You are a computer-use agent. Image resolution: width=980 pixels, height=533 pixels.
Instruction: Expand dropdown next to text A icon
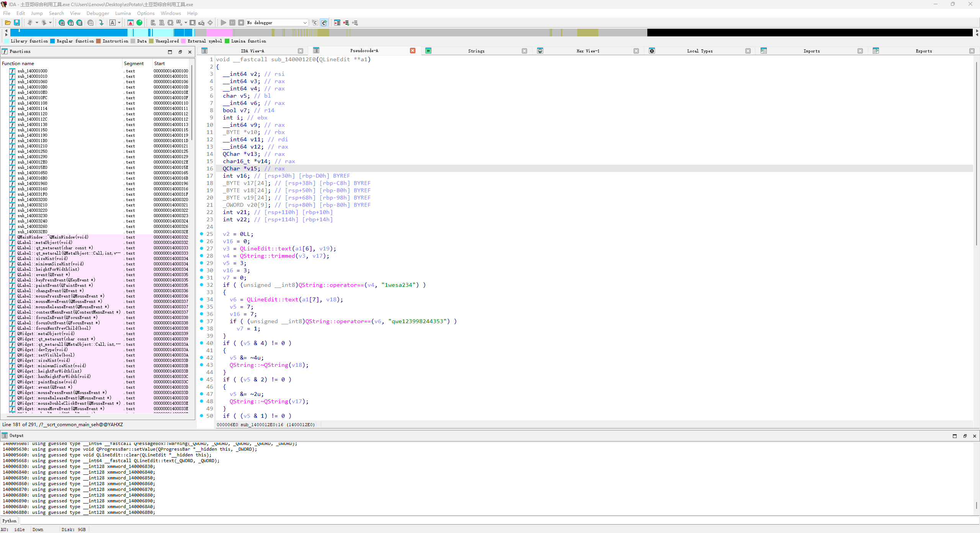pyautogui.click(x=119, y=23)
